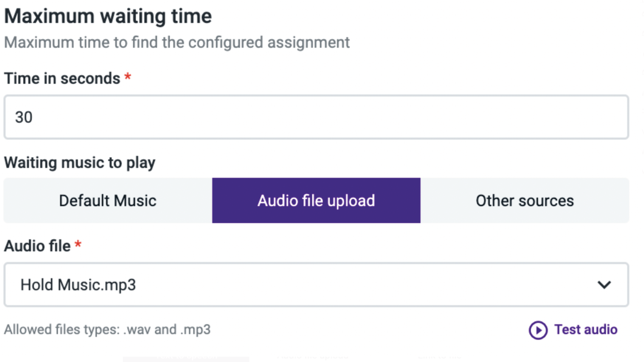Select the Default Music option
Image resolution: width=644 pixels, height=362 pixels.
coord(108,200)
